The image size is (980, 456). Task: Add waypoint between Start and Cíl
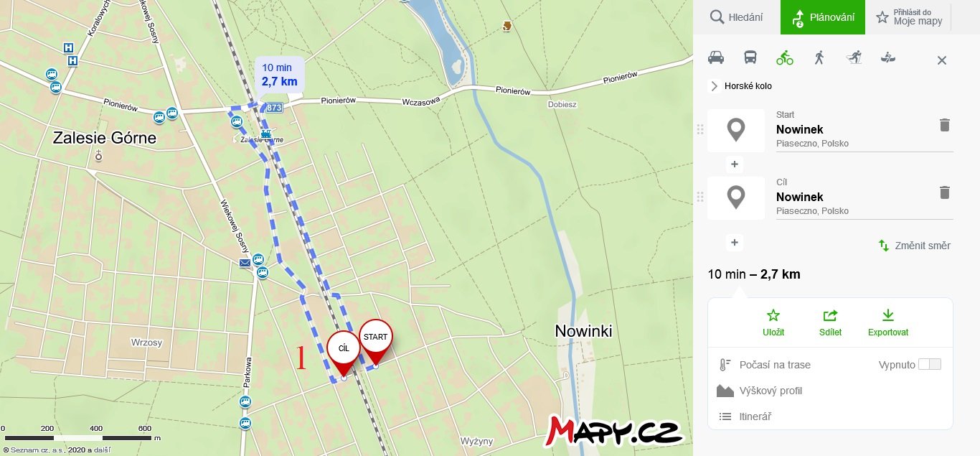735,164
